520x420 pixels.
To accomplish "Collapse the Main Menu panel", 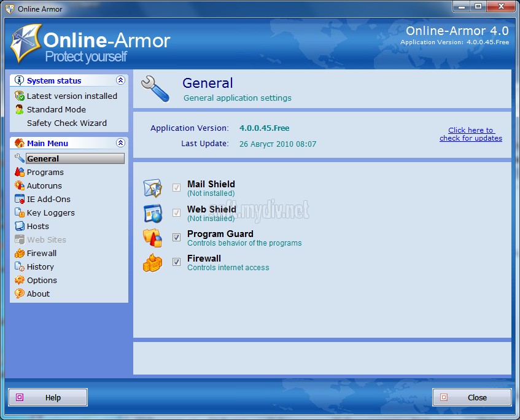I will click(x=120, y=142).
